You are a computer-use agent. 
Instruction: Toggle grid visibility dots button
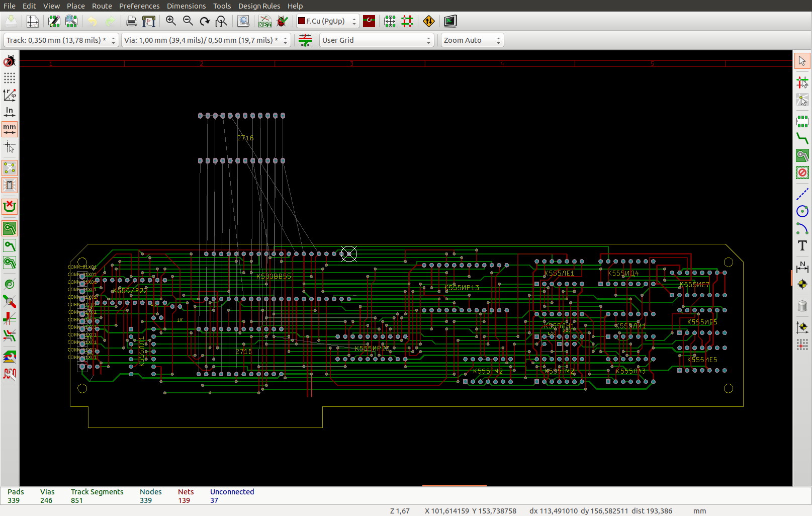point(10,78)
